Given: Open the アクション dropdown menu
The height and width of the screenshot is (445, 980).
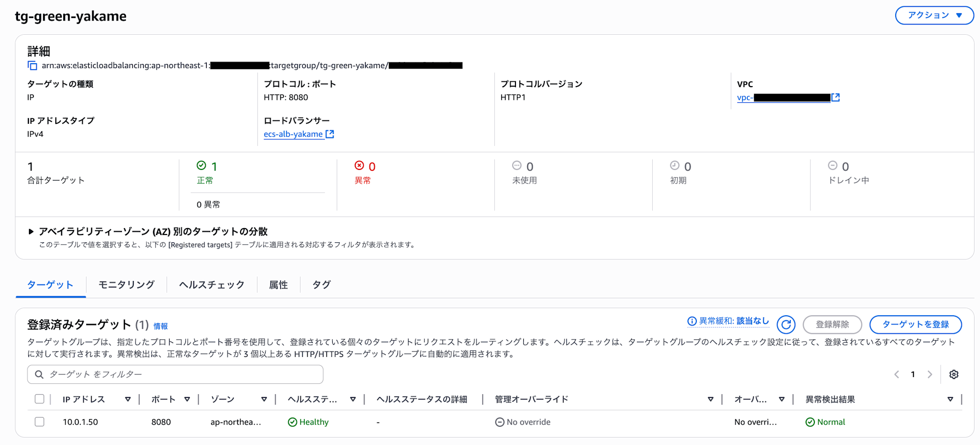Looking at the screenshot, I should point(934,15).
